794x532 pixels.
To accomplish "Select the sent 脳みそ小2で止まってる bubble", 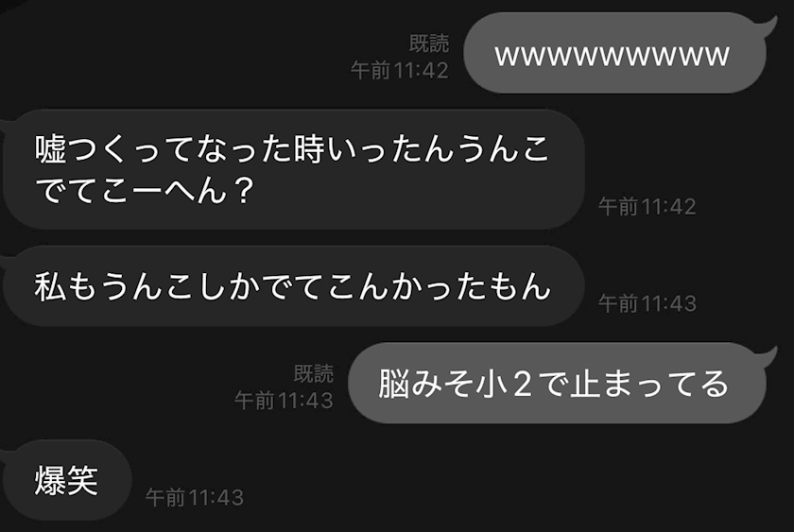I will point(557,384).
